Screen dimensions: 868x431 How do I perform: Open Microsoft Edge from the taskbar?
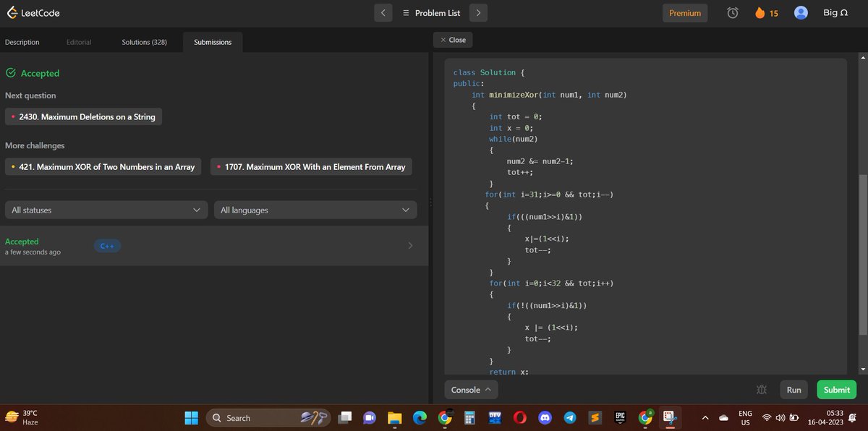(420, 417)
